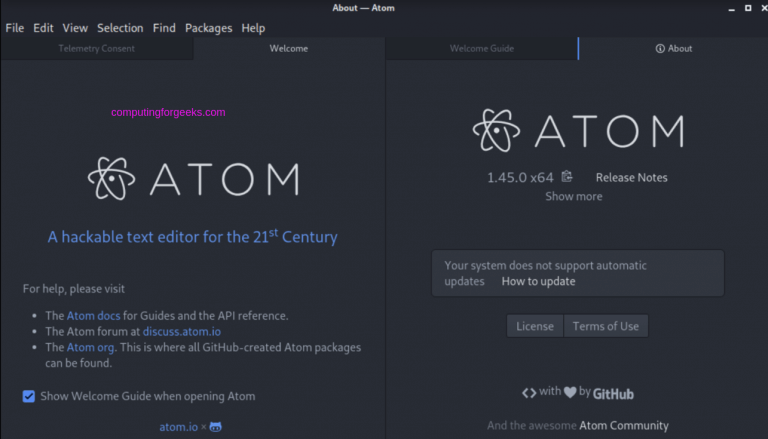Copy version number with clipboard icon
The image size is (768, 439).
[567, 176]
